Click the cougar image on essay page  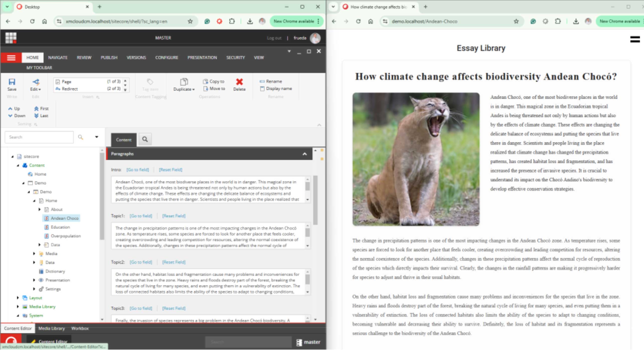pos(416,159)
